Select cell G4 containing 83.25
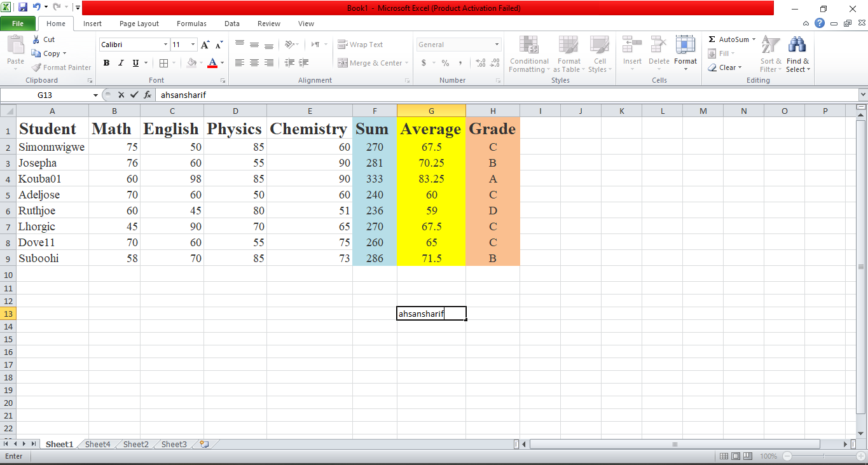This screenshot has width=868, height=465. (431, 179)
